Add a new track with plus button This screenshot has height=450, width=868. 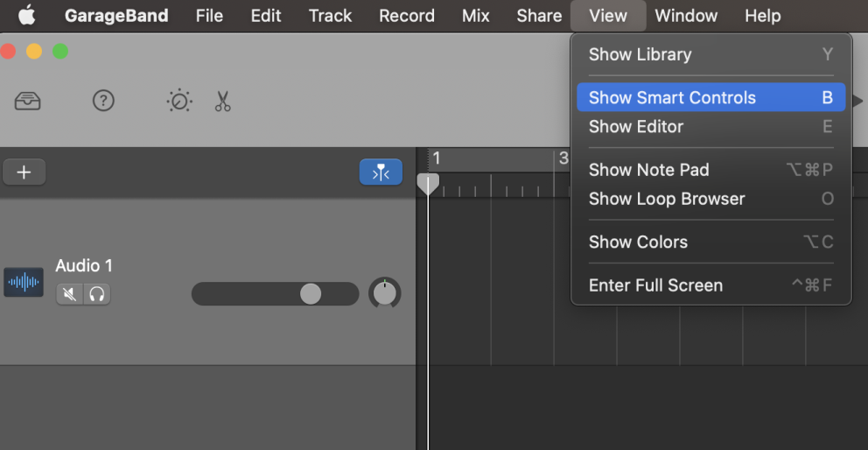click(x=24, y=172)
